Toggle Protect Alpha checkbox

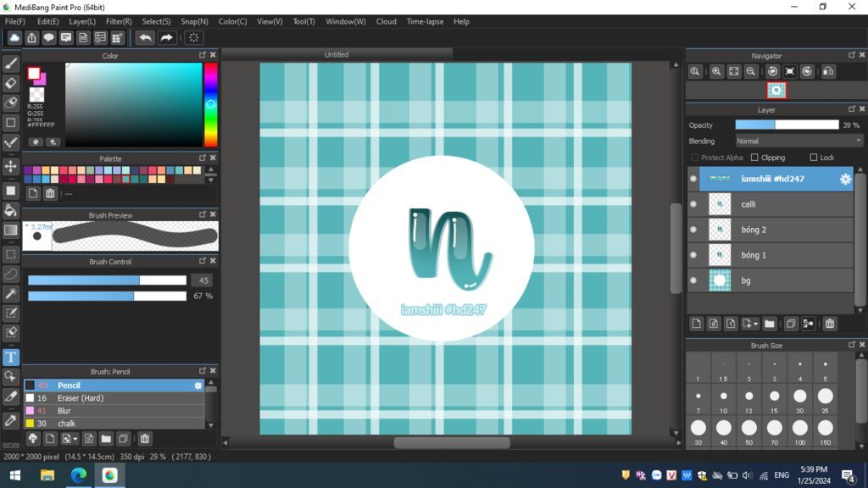(x=695, y=158)
